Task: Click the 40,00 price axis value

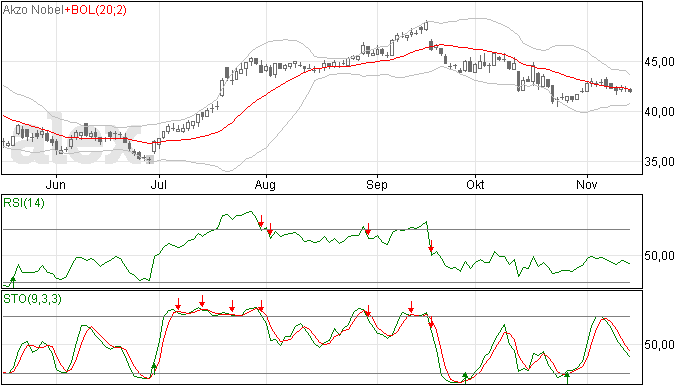Action: click(x=659, y=112)
